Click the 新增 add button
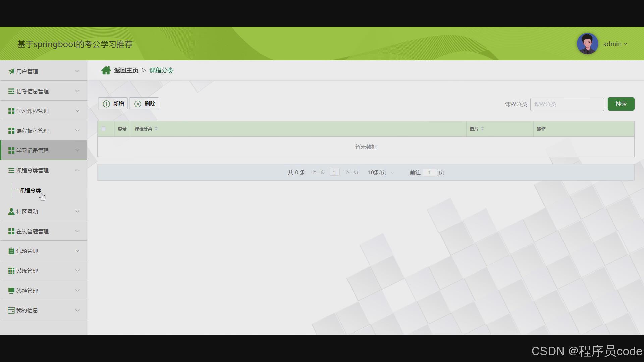The image size is (644, 362). (x=113, y=104)
